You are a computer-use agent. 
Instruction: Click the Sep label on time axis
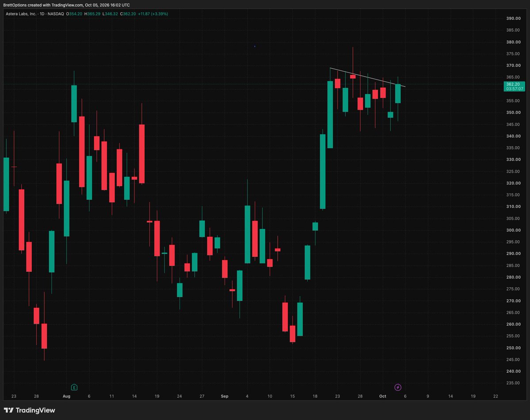point(225,396)
